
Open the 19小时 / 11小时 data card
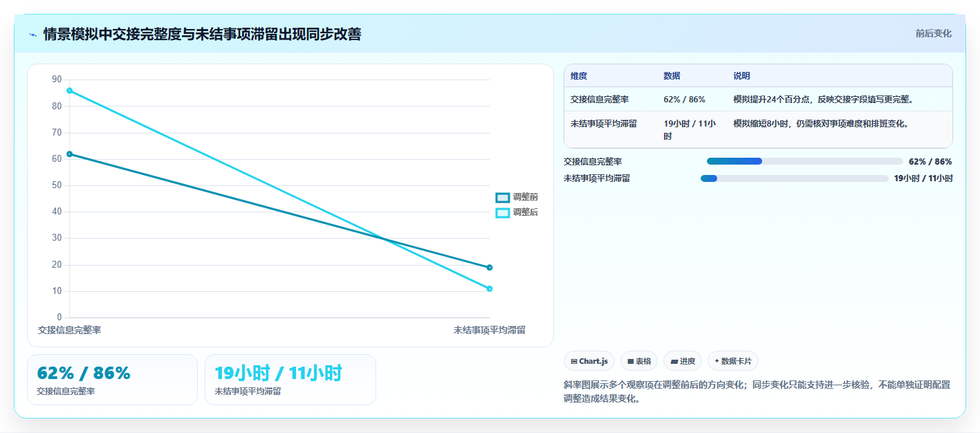290,380
